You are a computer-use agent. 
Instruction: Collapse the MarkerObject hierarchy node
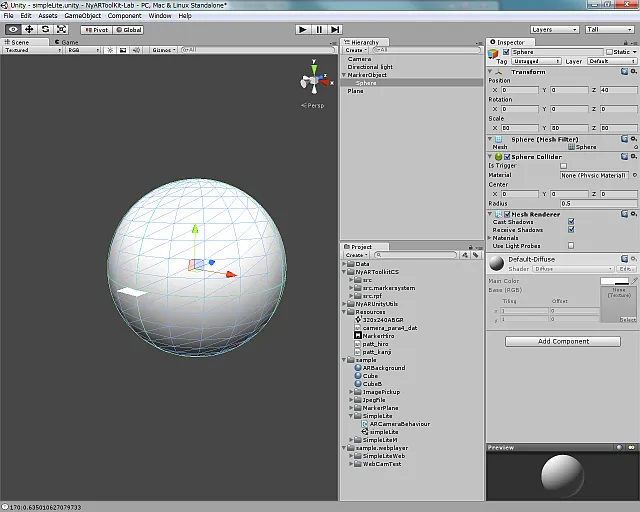[344, 75]
